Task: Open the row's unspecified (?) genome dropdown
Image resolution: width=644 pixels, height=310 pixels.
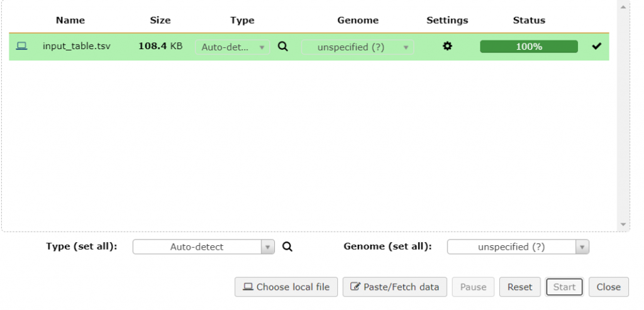Action: coord(357,47)
